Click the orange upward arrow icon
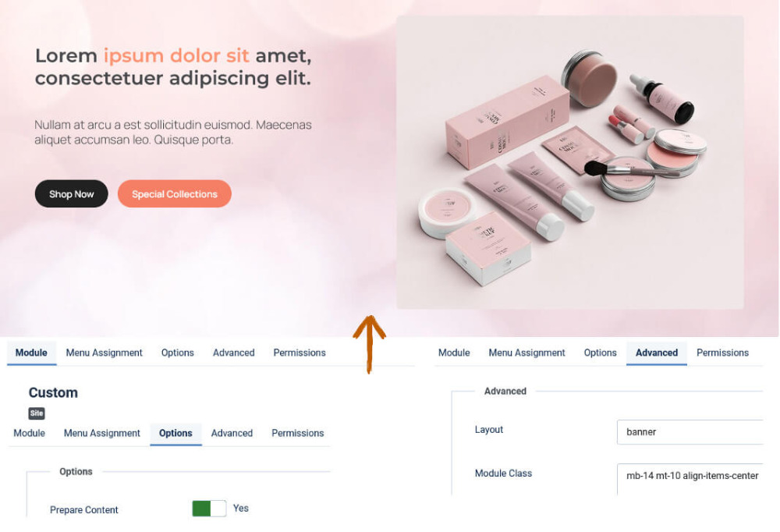Viewport: 780px width, 532px height. [369, 344]
